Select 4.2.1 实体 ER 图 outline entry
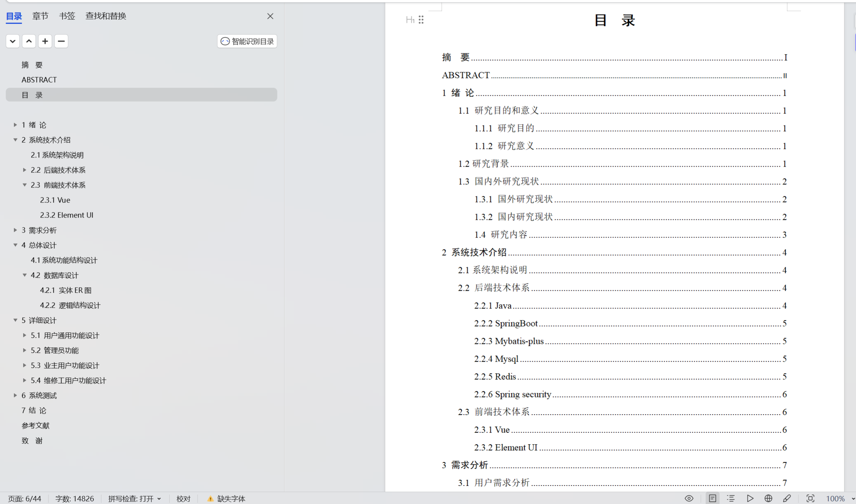The width and height of the screenshot is (856, 504). click(x=66, y=290)
